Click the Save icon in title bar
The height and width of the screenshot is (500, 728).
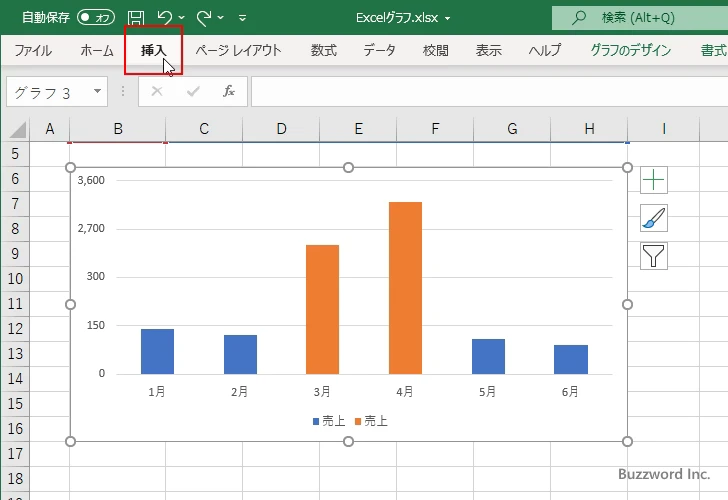pos(136,18)
